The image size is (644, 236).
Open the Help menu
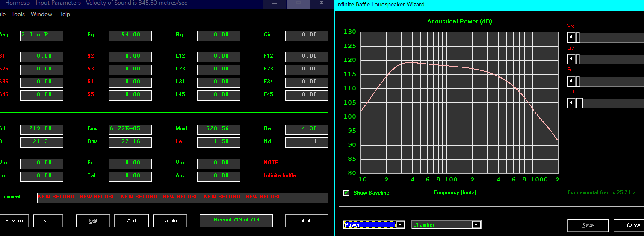(x=64, y=14)
